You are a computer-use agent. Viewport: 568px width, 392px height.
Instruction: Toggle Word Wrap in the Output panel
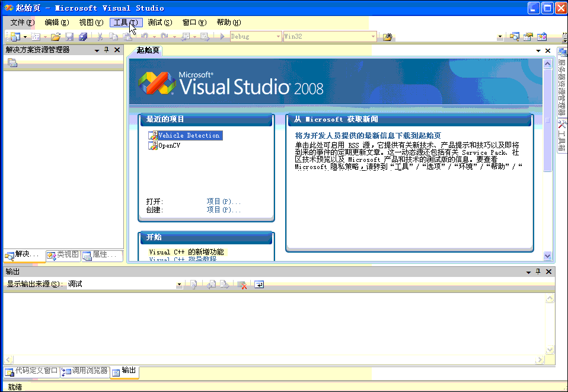pyautogui.click(x=259, y=285)
